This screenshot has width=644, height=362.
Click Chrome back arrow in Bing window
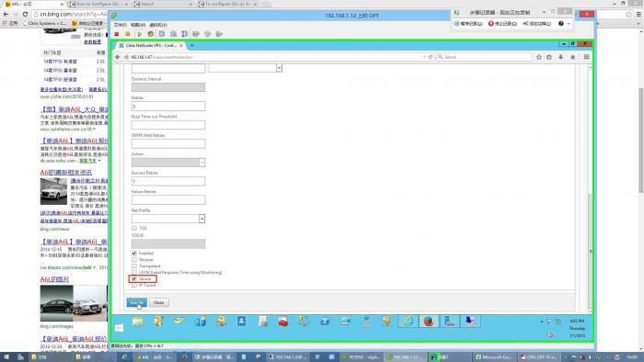point(6,14)
